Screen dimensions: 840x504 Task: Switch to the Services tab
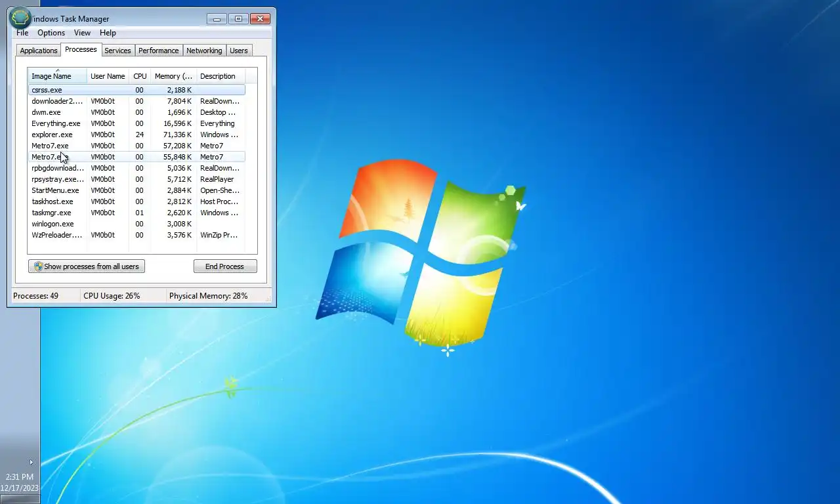click(117, 51)
